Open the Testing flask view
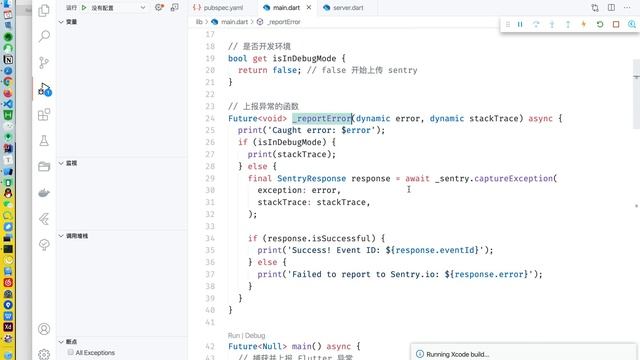Image resolution: width=640 pixels, height=360 pixels. coord(44,141)
